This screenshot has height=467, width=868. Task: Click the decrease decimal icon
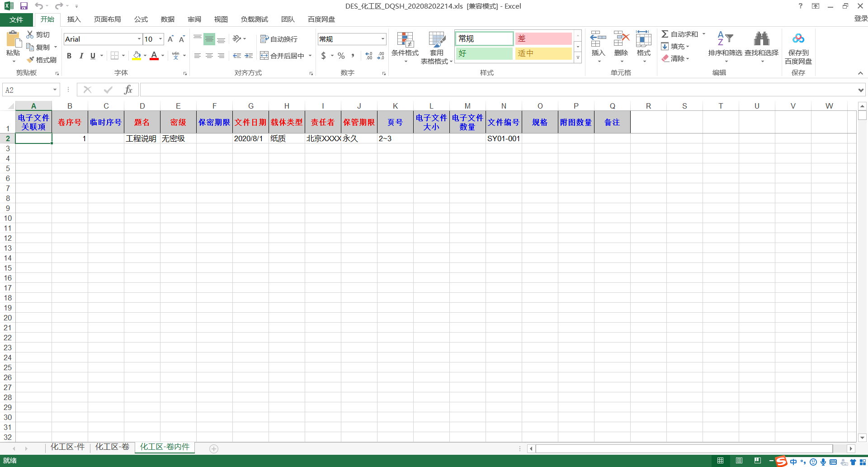381,56
